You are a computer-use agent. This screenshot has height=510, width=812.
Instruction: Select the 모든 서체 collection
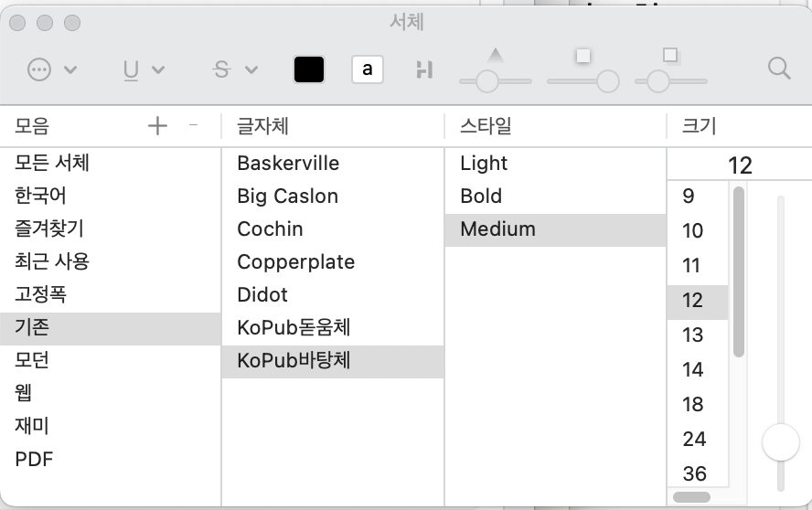(x=111, y=163)
